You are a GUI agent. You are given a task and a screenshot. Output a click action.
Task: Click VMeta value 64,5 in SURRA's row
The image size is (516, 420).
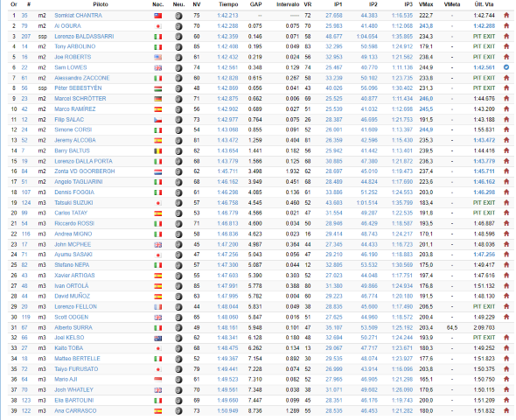tap(452, 328)
